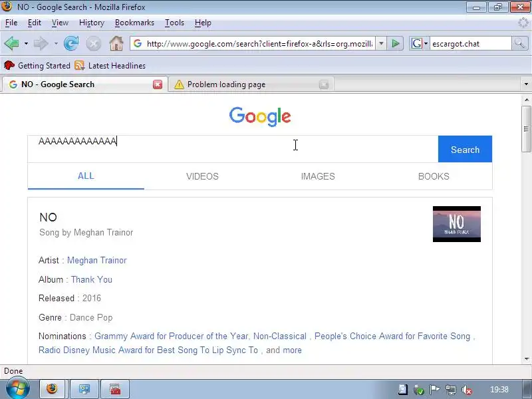Click the toolbar search box with escargot.chat
The width and height of the screenshot is (532, 399).
click(471, 43)
